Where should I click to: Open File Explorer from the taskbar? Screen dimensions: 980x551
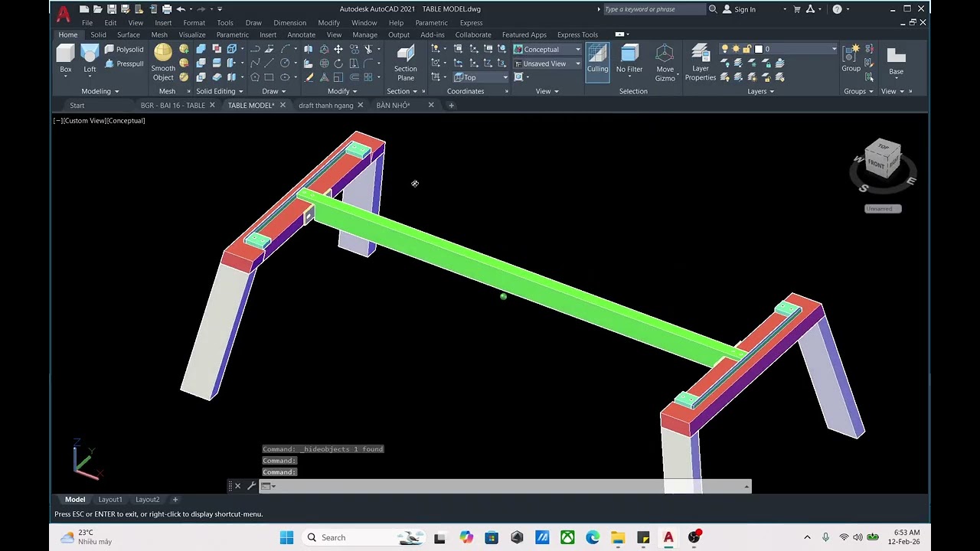point(618,537)
